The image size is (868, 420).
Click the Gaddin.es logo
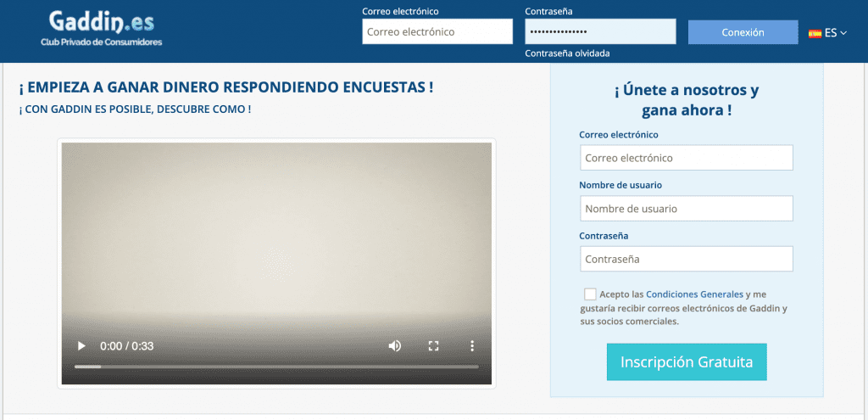[x=101, y=28]
